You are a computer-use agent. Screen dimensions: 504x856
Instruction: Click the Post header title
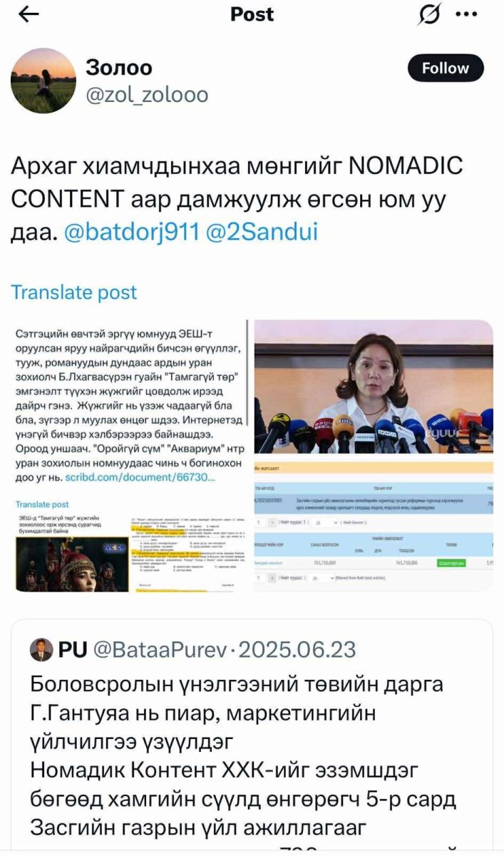click(x=252, y=15)
